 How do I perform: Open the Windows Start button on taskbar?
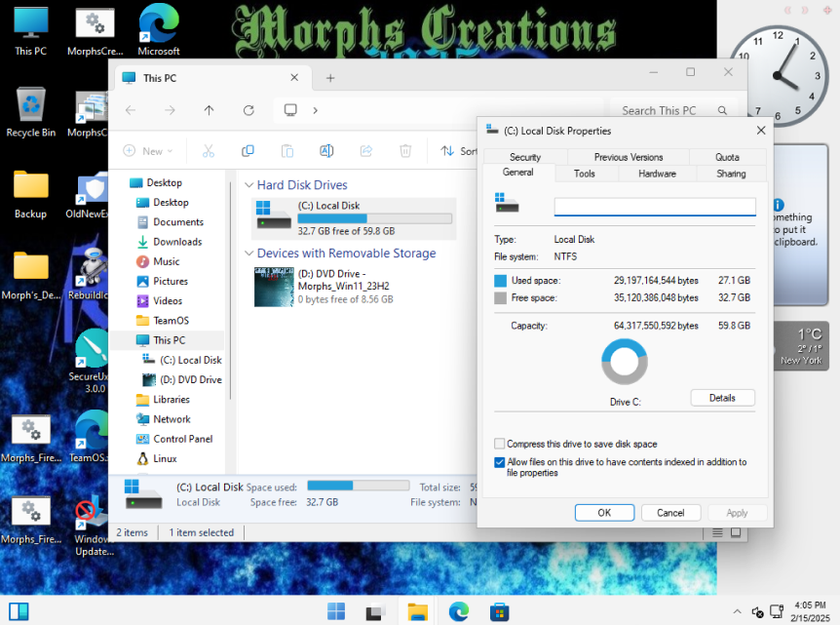[x=336, y=611]
